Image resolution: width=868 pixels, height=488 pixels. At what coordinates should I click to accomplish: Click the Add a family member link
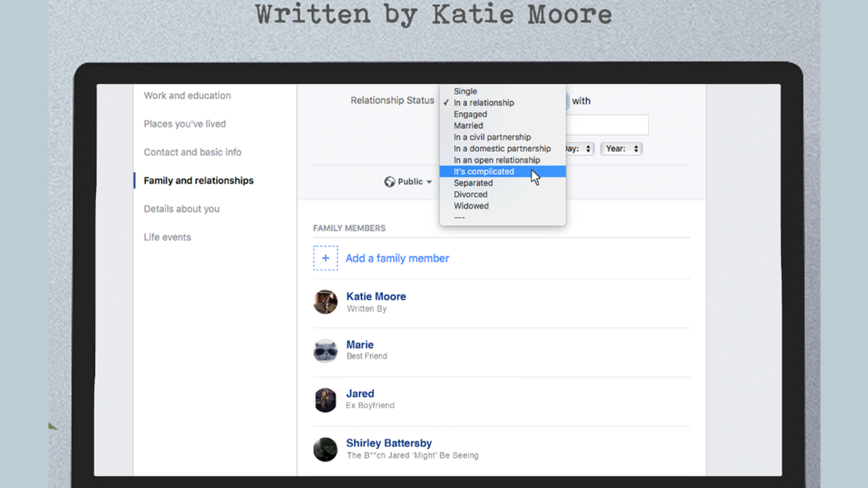[x=397, y=258]
